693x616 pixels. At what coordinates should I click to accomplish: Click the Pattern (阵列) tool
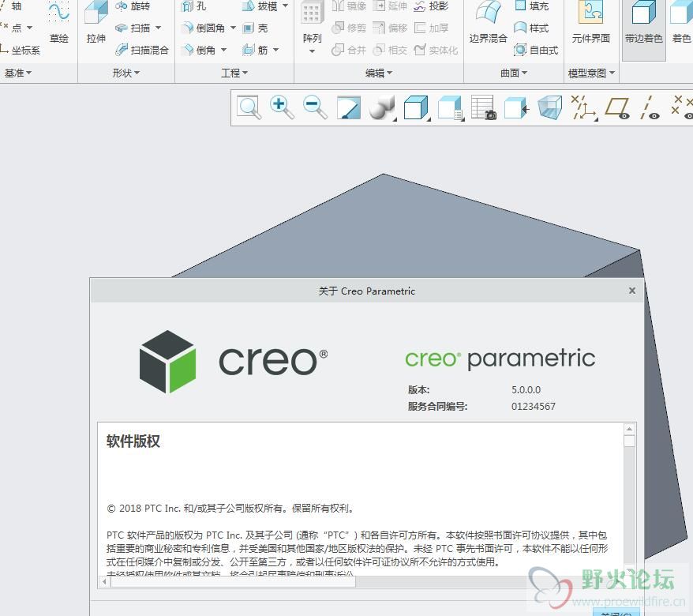(x=312, y=22)
